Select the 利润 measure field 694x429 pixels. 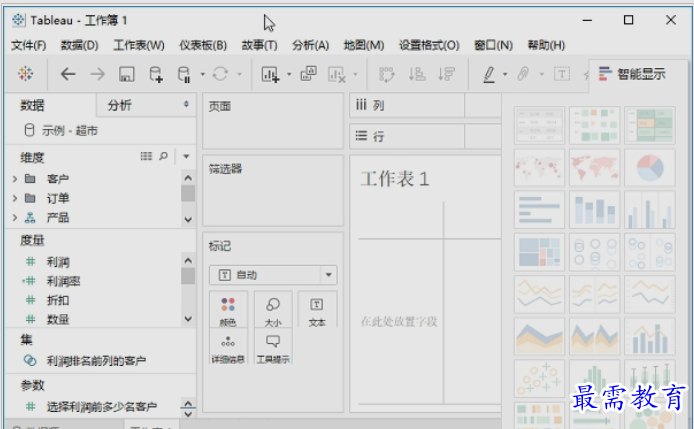(58, 262)
